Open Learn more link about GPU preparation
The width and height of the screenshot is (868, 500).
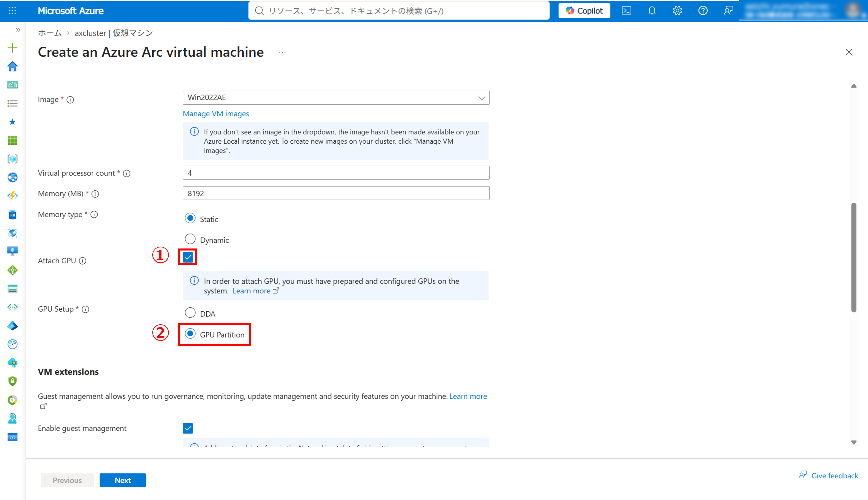pyautogui.click(x=251, y=291)
